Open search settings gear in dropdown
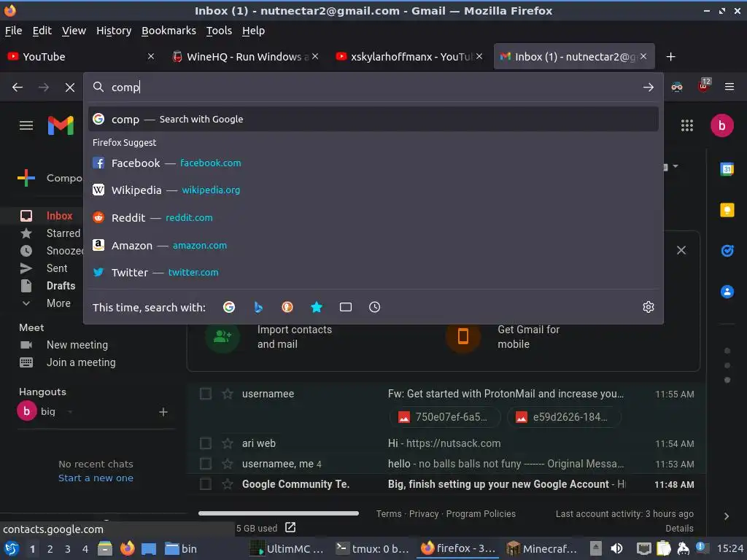 coord(648,307)
